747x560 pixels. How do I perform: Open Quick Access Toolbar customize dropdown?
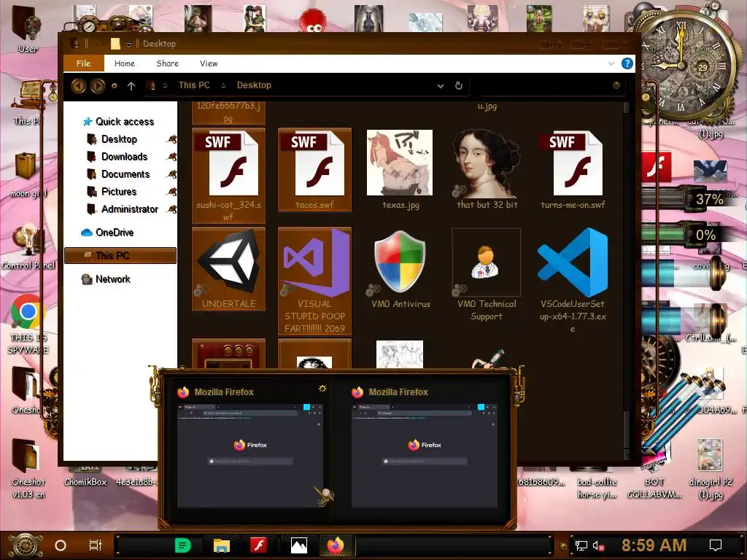(128, 44)
